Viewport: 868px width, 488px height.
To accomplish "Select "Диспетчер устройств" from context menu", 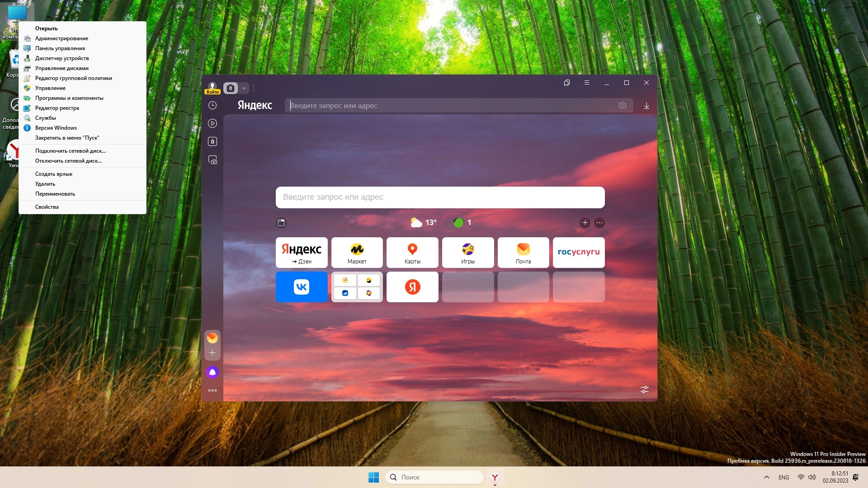I will point(62,58).
